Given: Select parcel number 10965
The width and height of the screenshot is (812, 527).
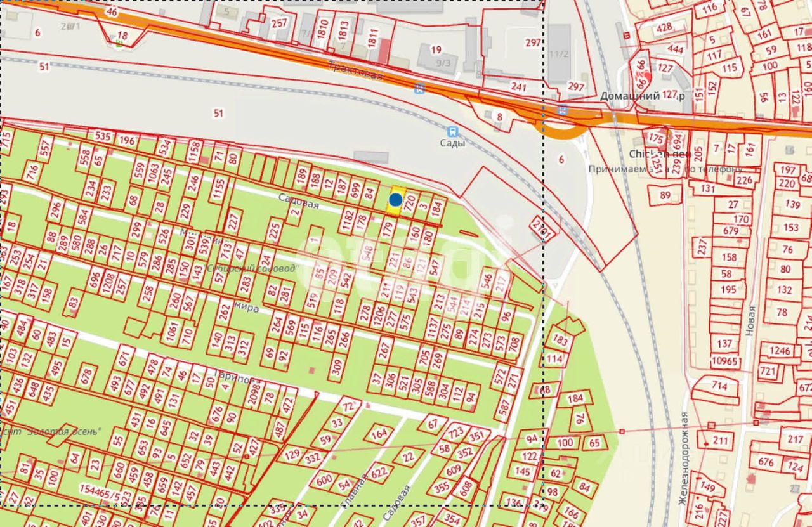Looking at the screenshot, I should 725,361.
